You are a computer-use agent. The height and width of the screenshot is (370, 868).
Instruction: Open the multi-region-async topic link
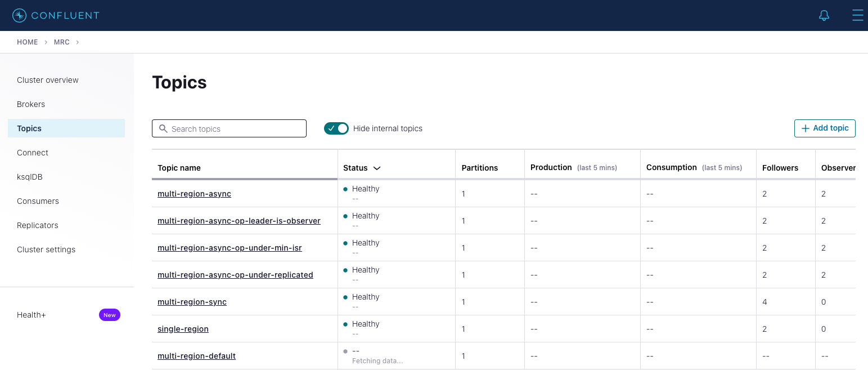194,194
